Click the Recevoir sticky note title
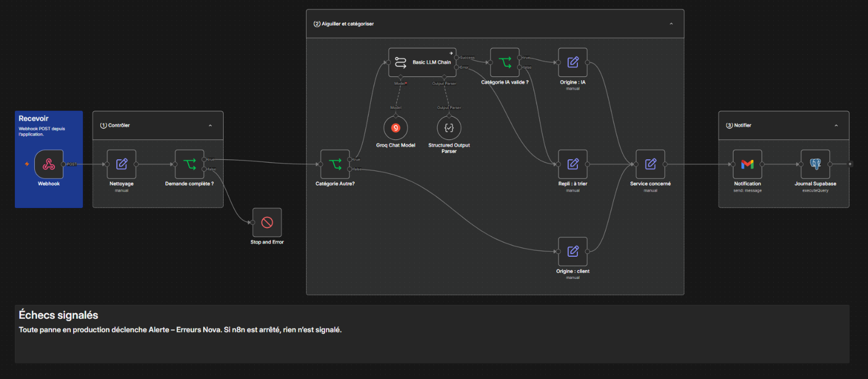 (34, 118)
